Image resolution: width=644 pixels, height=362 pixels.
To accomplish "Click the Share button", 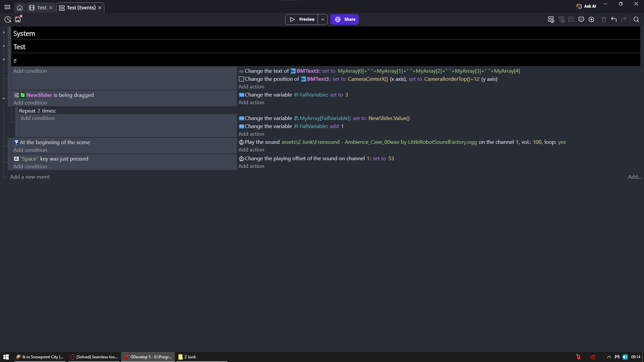I will pyautogui.click(x=344, y=19).
